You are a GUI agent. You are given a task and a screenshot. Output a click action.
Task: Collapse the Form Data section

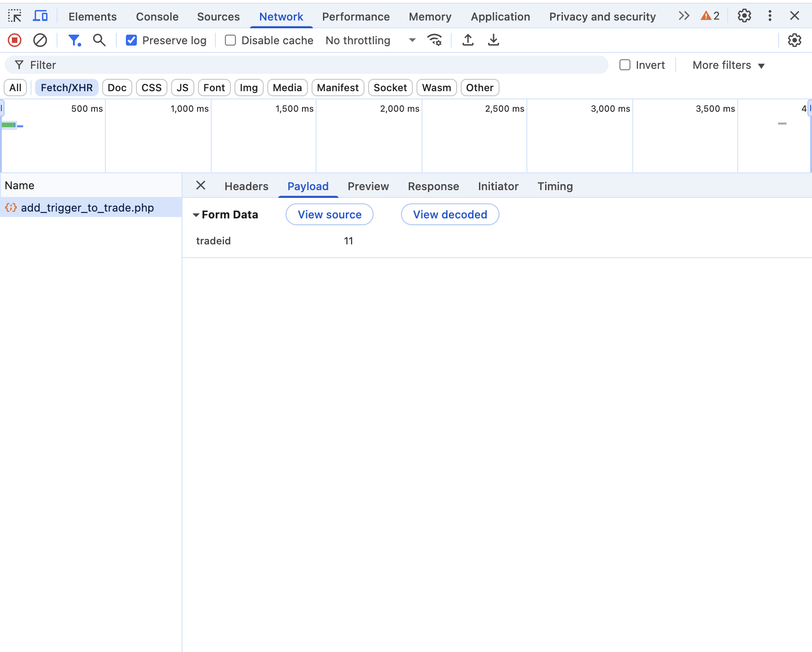point(196,215)
